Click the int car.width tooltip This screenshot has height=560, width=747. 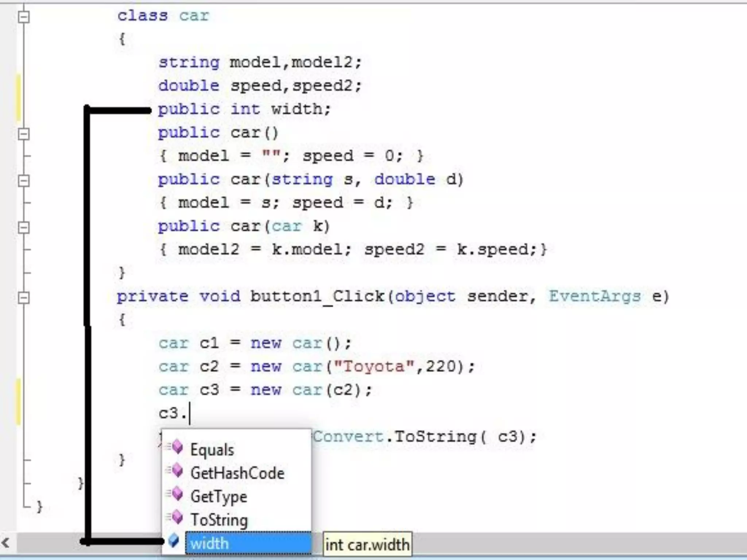click(367, 545)
